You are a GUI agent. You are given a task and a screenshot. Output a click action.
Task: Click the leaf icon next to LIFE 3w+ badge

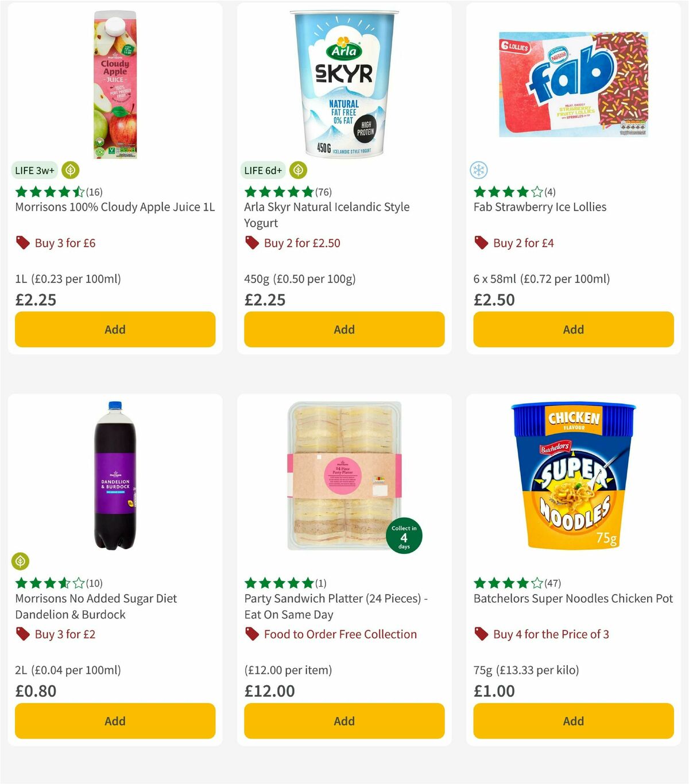click(x=70, y=170)
